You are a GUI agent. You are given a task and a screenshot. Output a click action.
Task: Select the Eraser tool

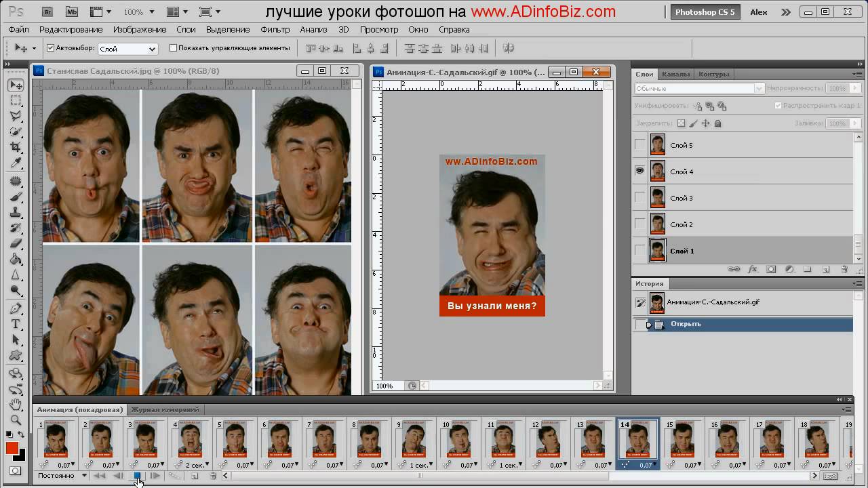pos(16,244)
